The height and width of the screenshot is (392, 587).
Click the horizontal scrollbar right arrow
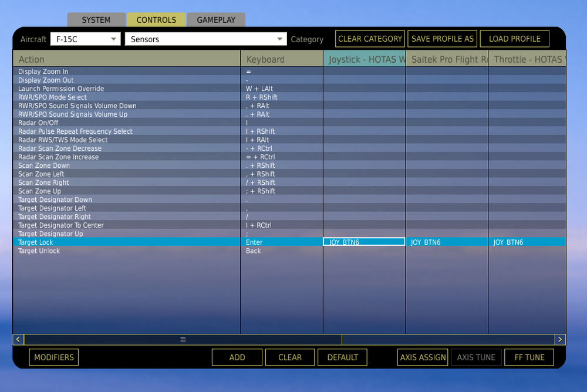pyautogui.click(x=559, y=339)
